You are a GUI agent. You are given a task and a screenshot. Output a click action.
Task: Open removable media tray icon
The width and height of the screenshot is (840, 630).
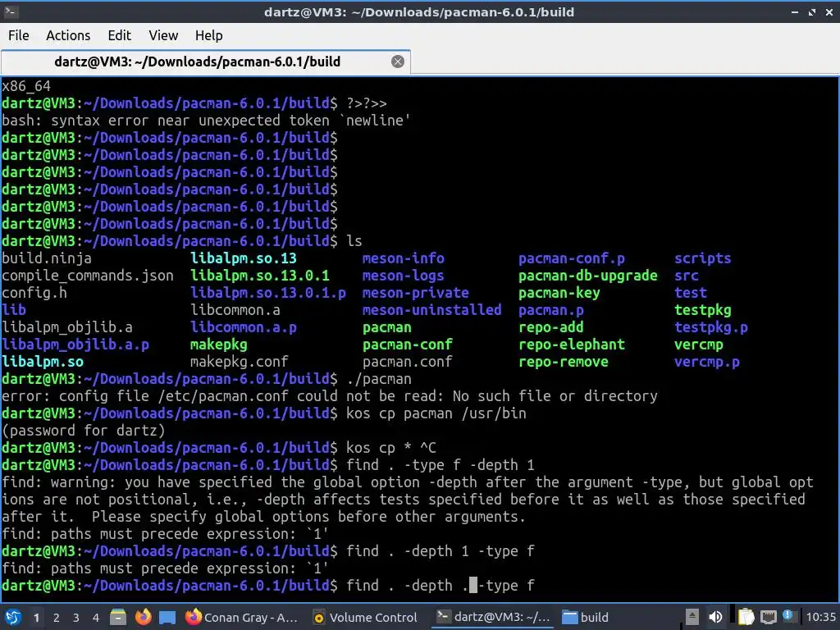click(x=692, y=617)
